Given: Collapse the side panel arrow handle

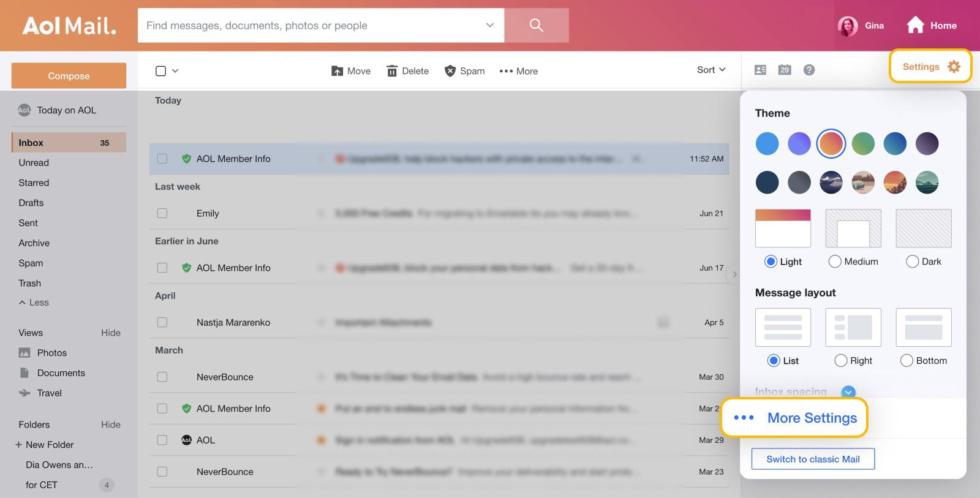Looking at the screenshot, I should [734, 274].
